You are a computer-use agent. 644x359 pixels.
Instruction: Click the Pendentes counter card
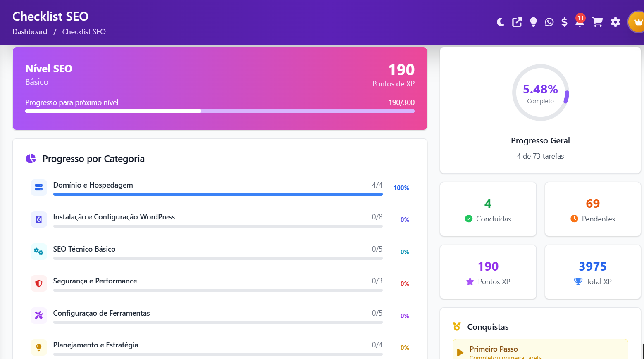pyautogui.click(x=592, y=209)
